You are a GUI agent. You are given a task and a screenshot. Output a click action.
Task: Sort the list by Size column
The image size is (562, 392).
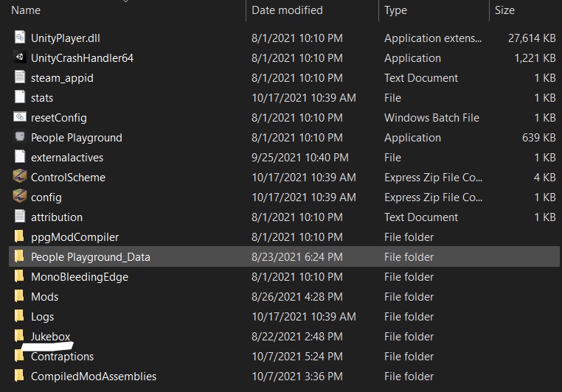pos(504,10)
